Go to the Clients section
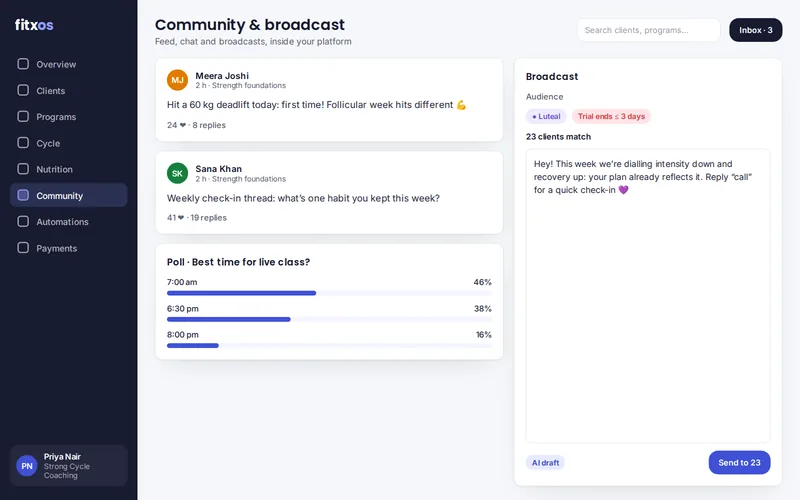The image size is (800, 500). pos(68,91)
